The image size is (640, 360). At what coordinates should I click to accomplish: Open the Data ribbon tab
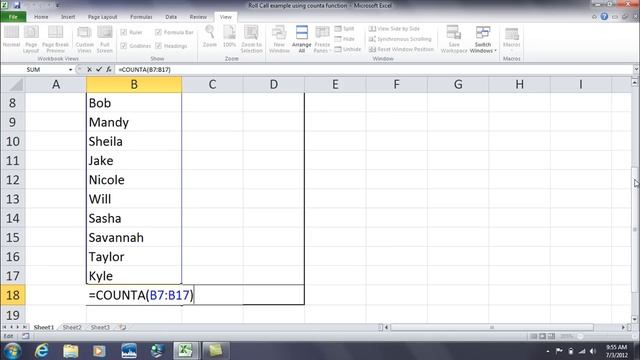[171, 17]
